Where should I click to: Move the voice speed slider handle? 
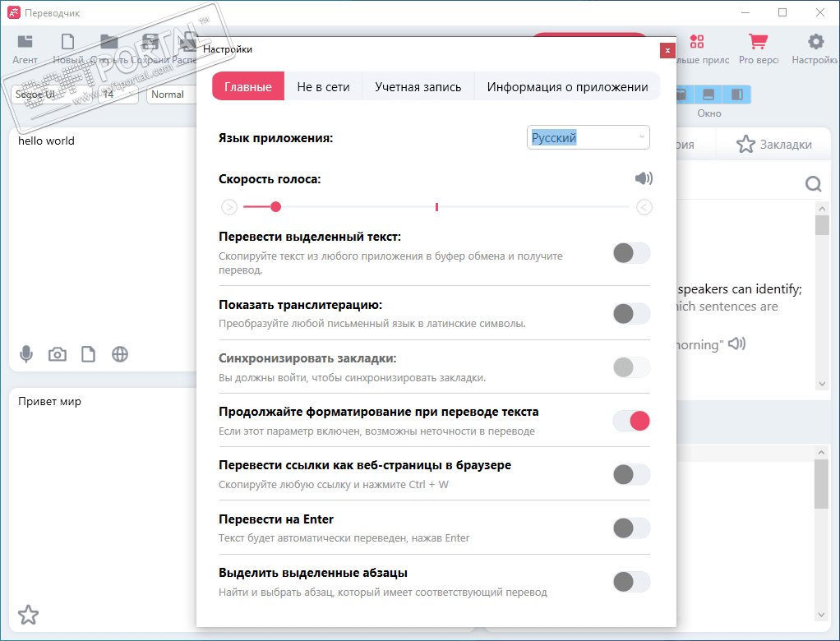pyautogui.click(x=275, y=207)
